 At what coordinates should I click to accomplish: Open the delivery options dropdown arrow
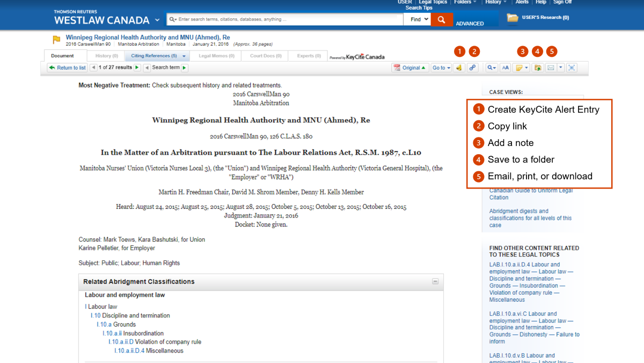click(561, 68)
